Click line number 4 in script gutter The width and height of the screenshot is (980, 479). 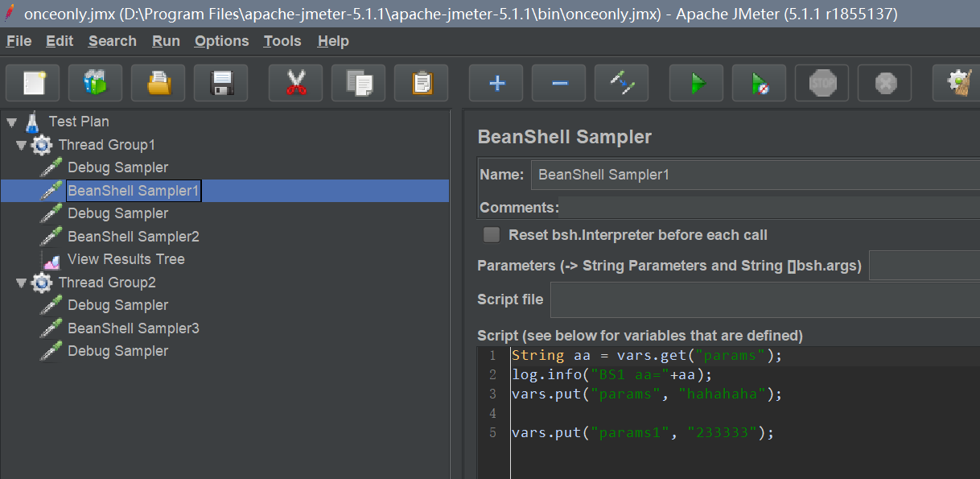pos(492,414)
